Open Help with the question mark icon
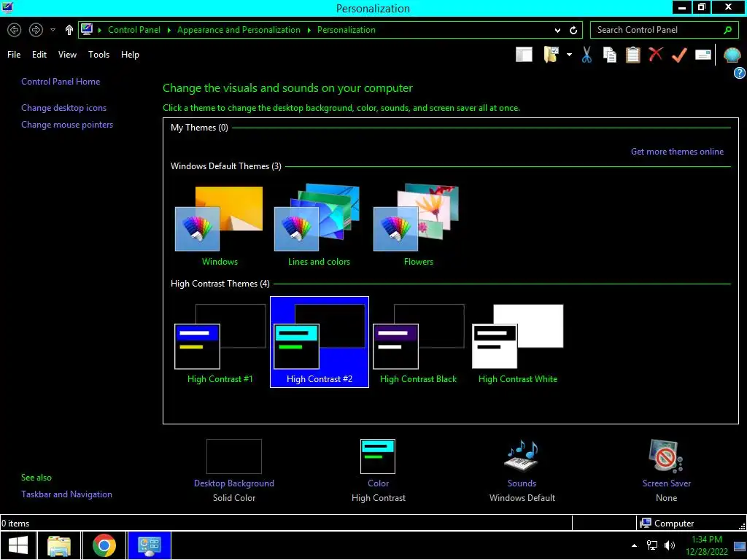The image size is (747, 560). click(740, 73)
